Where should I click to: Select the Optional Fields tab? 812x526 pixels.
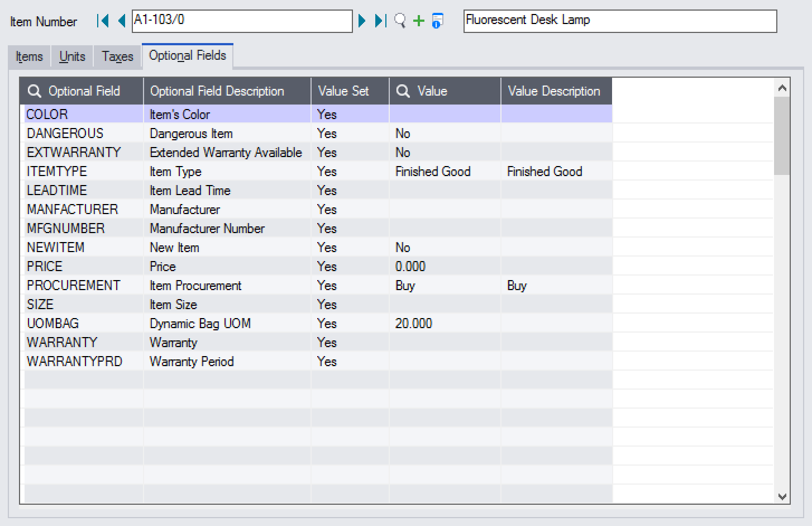[188, 56]
